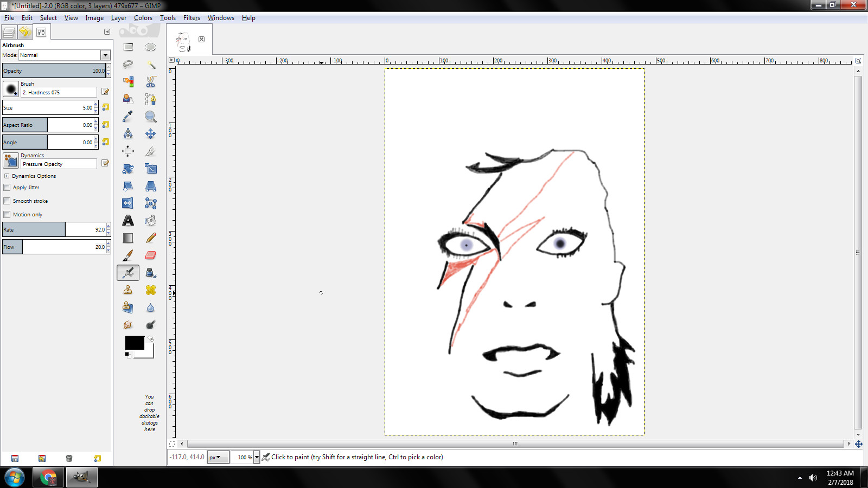
Task: Select the Alignment tool
Action: coord(128,151)
